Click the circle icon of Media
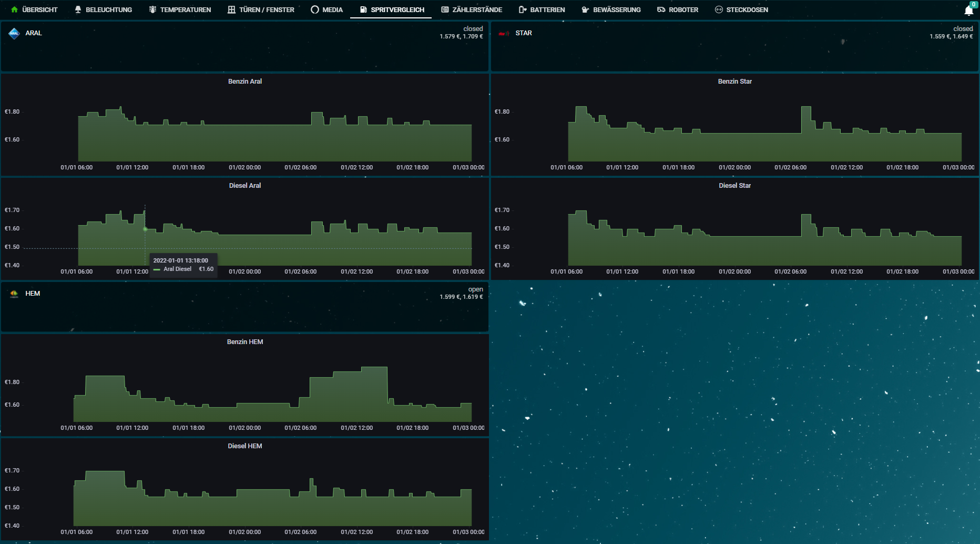 click(315, 9)
